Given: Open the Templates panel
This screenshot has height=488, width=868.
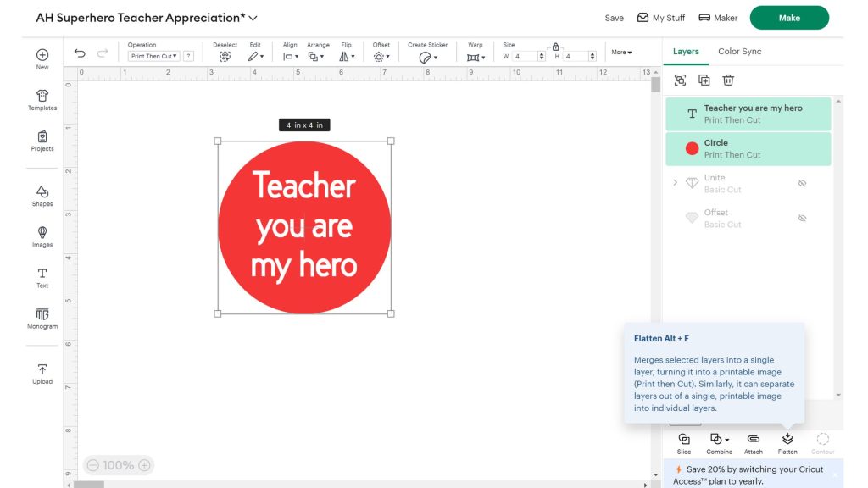Looking at the screenshot, I should 42,100.
